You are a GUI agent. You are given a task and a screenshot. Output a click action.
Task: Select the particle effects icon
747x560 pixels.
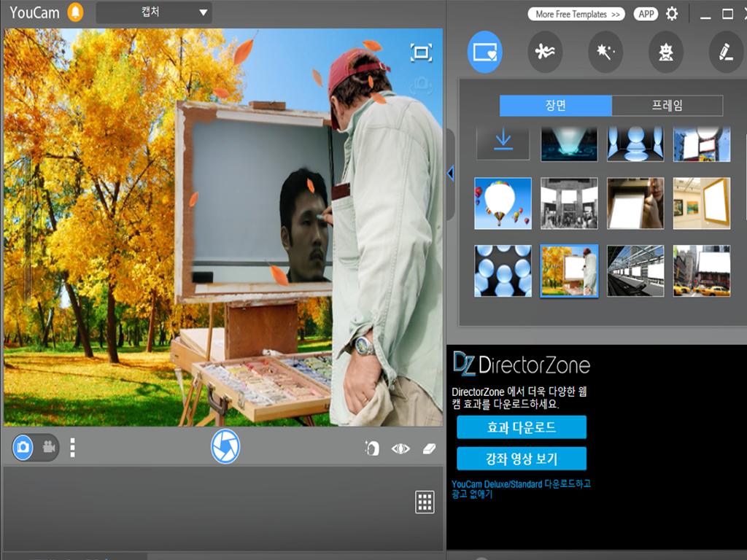coord(545,52)
